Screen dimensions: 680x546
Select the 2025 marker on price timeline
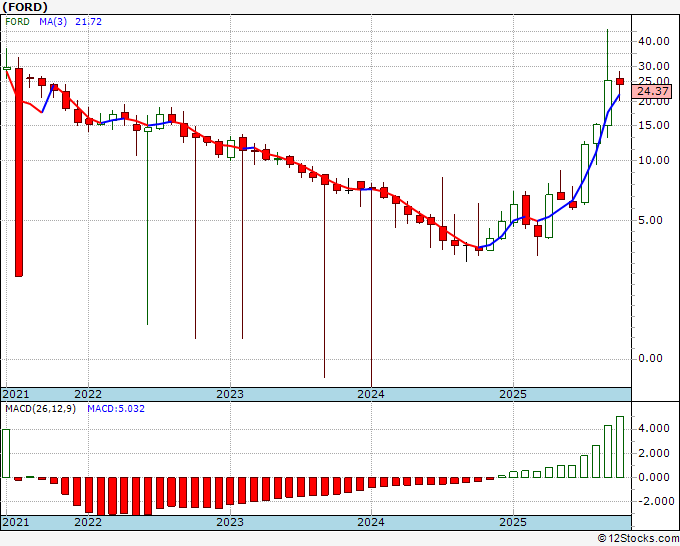(x=513, y=394)
